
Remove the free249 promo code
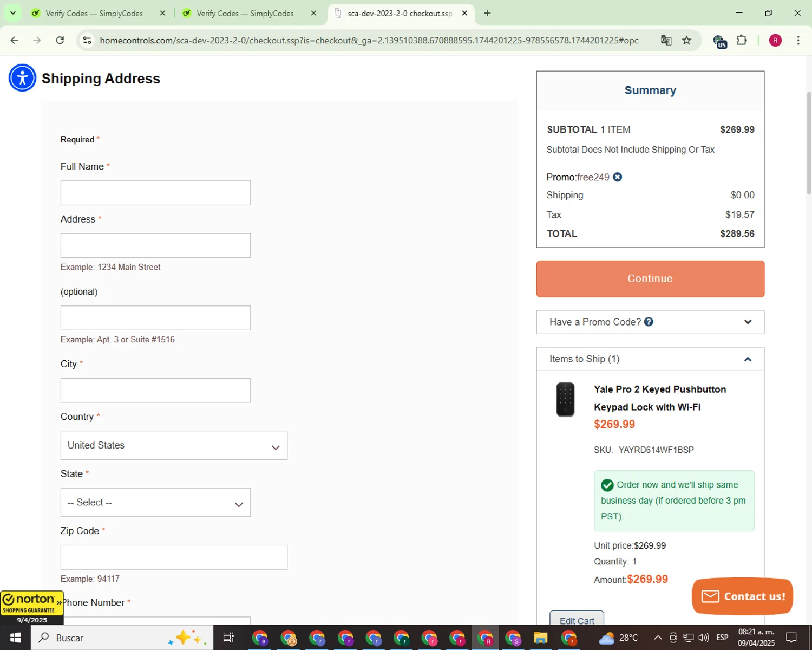coord(617,177)
